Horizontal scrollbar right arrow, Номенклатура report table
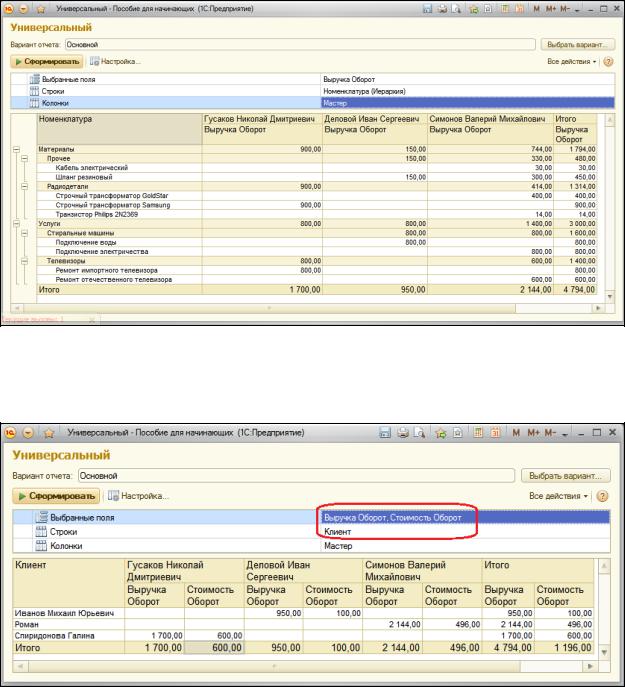This screenshot has width=625, height=687. [x=598, y=308]
